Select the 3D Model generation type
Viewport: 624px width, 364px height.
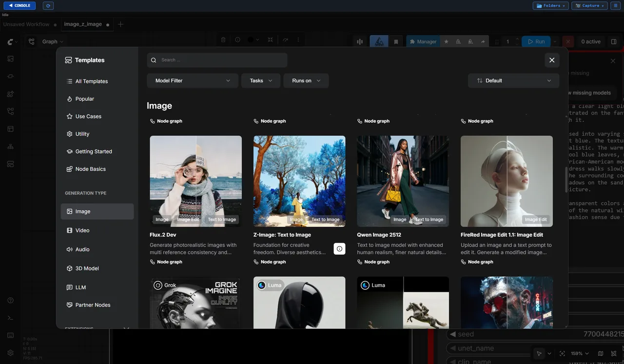[97, 268]
